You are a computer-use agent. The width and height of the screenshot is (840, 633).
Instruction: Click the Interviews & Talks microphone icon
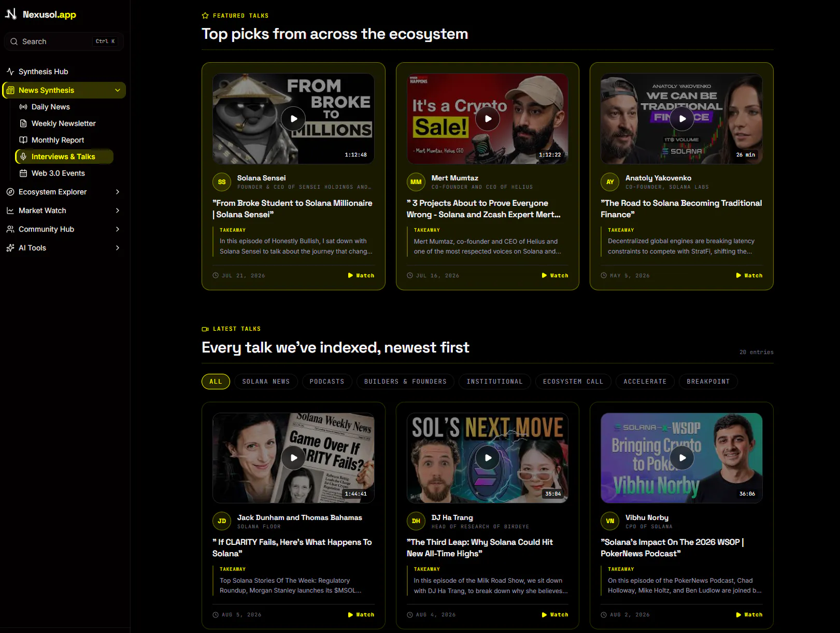pos(23,157)
